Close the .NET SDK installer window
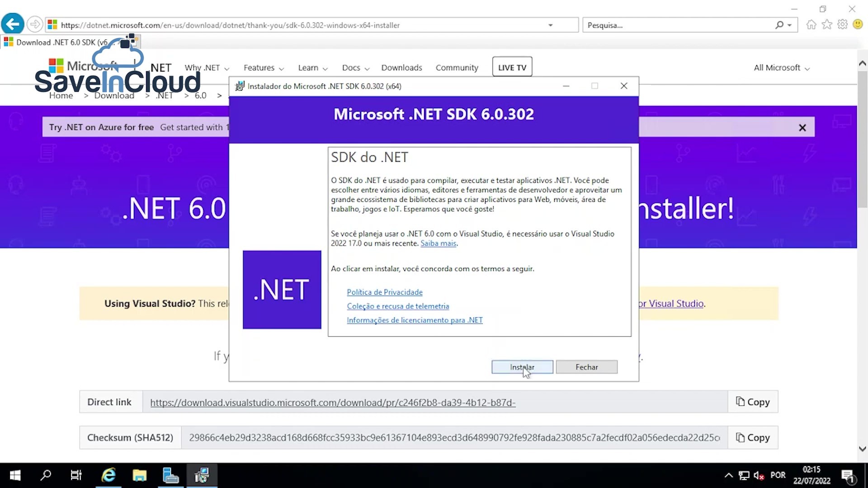The width and height of the screenshot is (868, 488). (624, 86)
